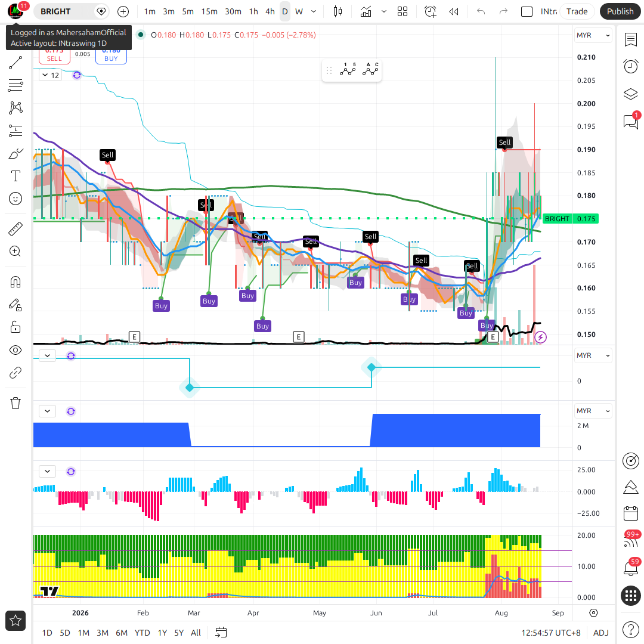Select the Text annotation tool
The width and height of the screenshot is (644, 644).
(x=15, y=176)
